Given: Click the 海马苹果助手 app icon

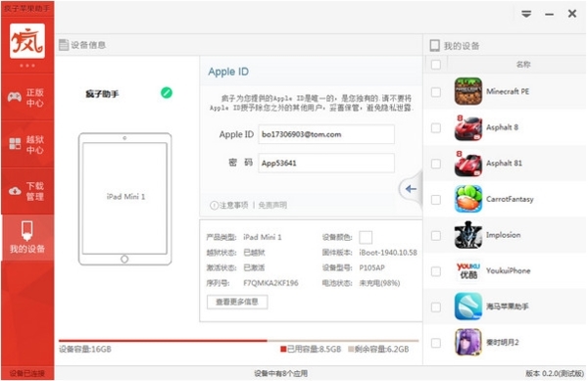Looking at the screenshot, I should click(x=468, y=307).
